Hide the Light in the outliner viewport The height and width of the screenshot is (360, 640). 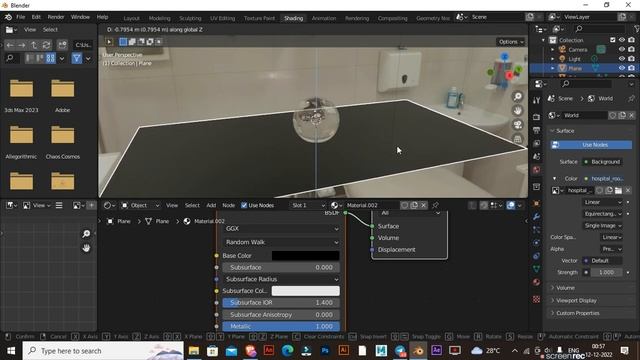point(622,59)
